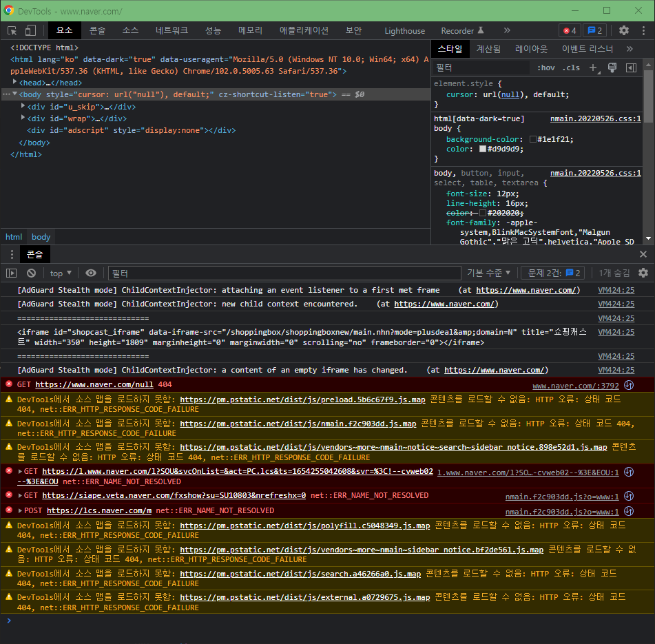
Task: Collapse the body element node
Action: tap(14, 94)
